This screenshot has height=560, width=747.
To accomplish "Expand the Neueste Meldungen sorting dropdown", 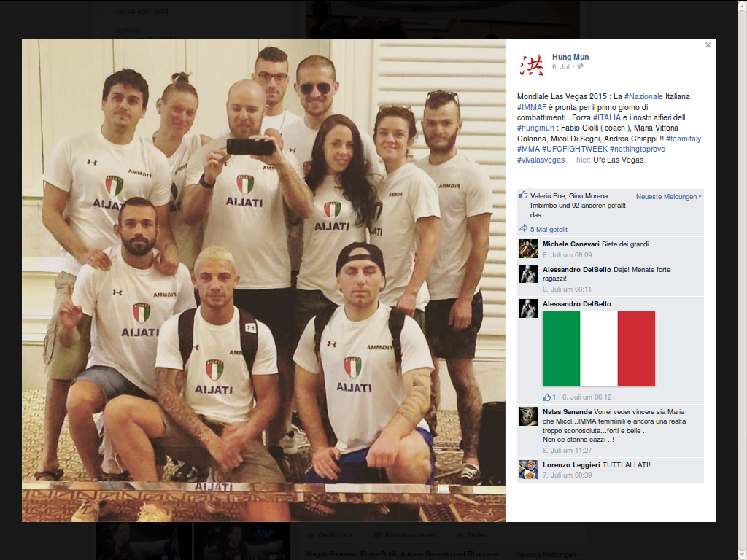I will click(668, 196).
